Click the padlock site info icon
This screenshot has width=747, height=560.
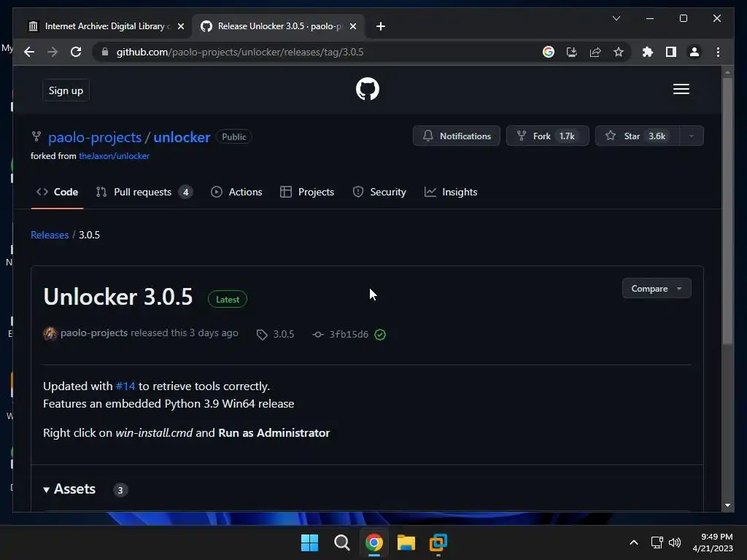(x=105, y=52)
